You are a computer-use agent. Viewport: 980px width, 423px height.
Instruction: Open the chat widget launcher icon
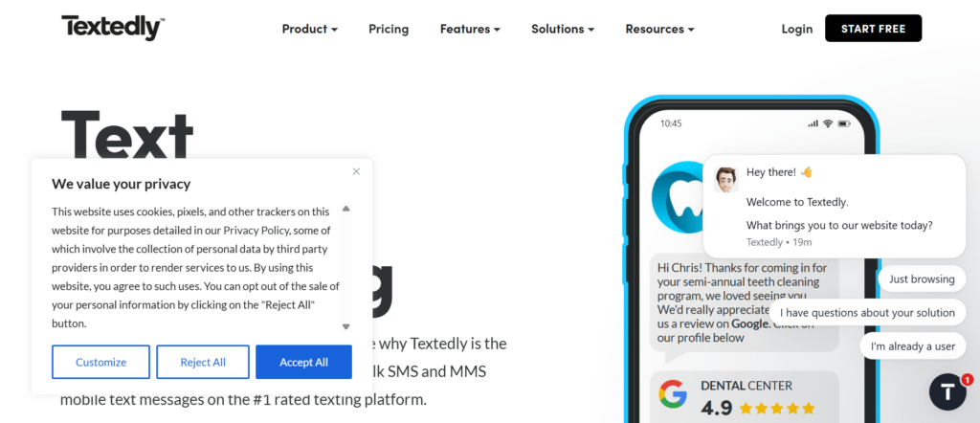[x=947, y=392]
